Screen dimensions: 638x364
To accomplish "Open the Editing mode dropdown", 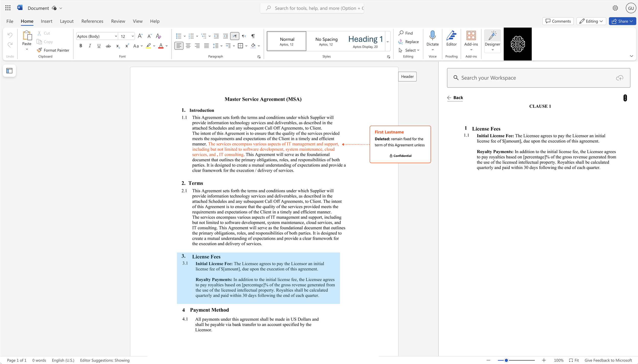I will (591, 21).
